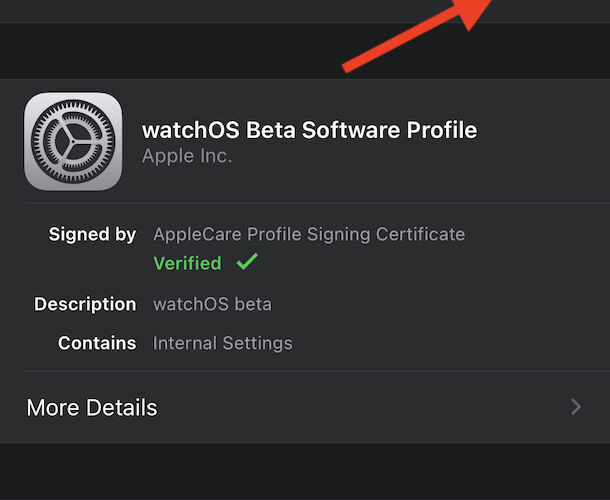Viewport: 610px width, 500px height.
Task: Open the More Details row label
Action: (92, 407)
